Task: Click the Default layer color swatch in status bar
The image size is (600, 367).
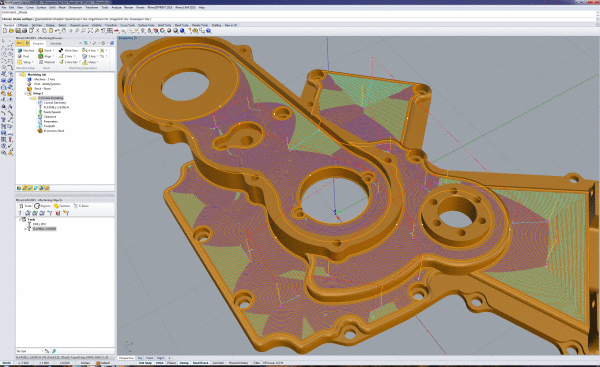Action: click(x=98, y=363)
